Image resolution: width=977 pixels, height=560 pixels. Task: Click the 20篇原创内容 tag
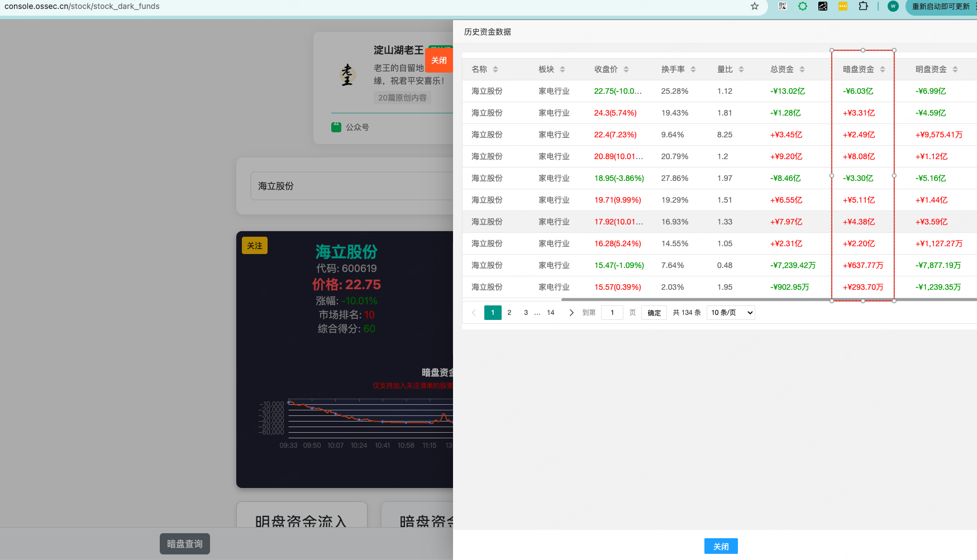pyautogui.click(x=402, y=98)
